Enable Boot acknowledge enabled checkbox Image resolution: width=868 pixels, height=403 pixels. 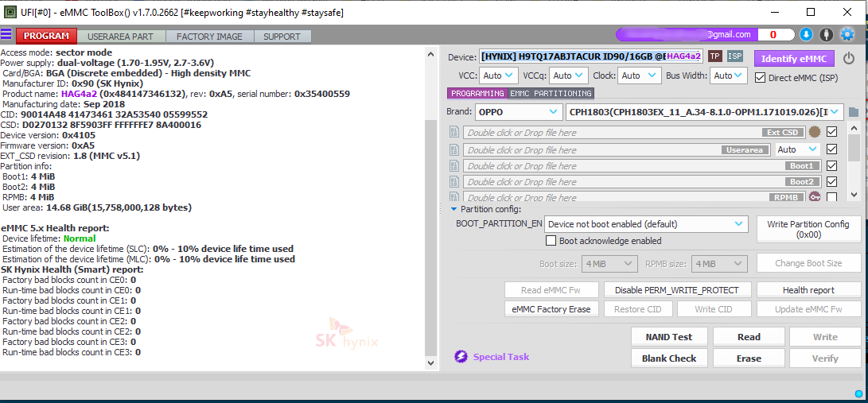point(551,241)
